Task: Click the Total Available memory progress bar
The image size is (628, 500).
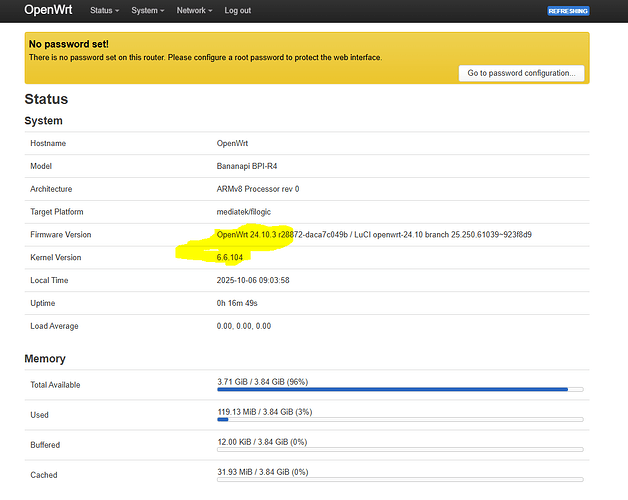Action: [400, 389]
